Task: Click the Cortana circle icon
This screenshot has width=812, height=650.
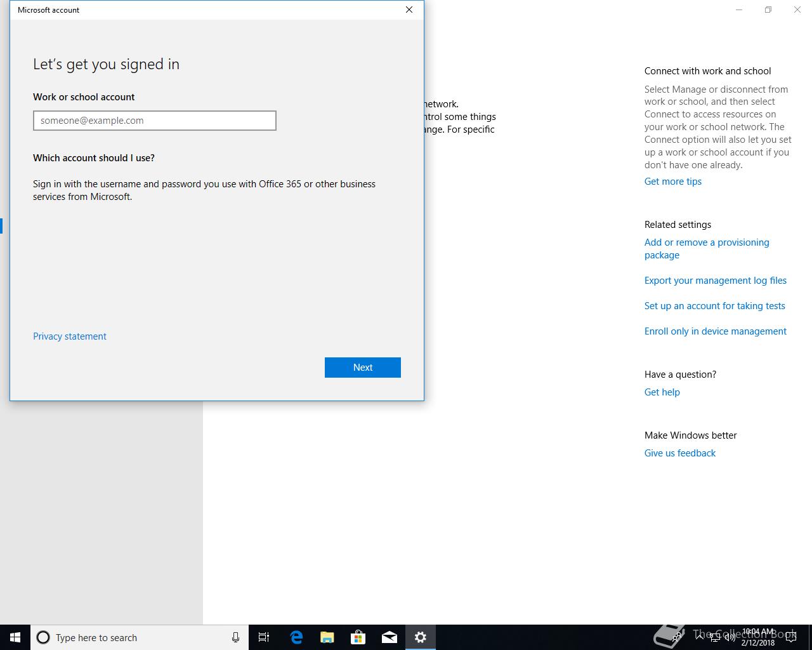Action: point(43,637)
